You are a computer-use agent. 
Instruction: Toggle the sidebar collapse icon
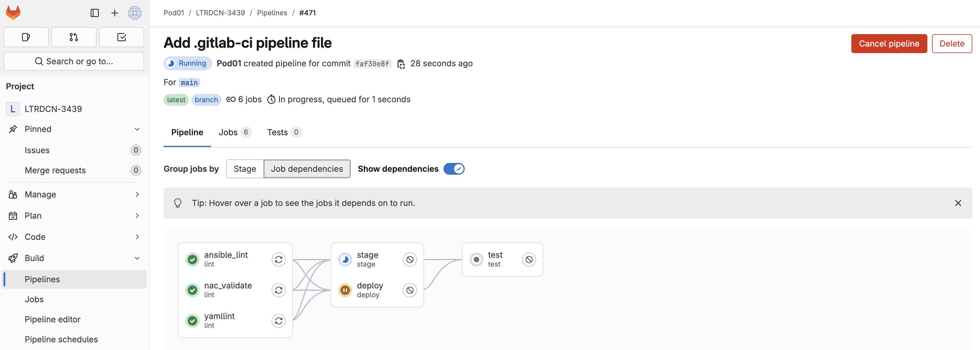(x=95, y=13)
